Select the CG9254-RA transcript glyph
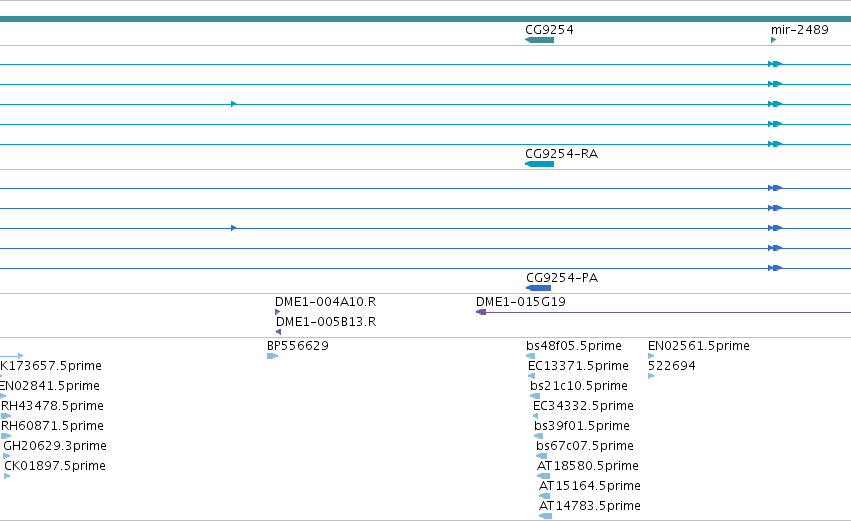Viewport: 851px width, 521px height. [539, 164]
